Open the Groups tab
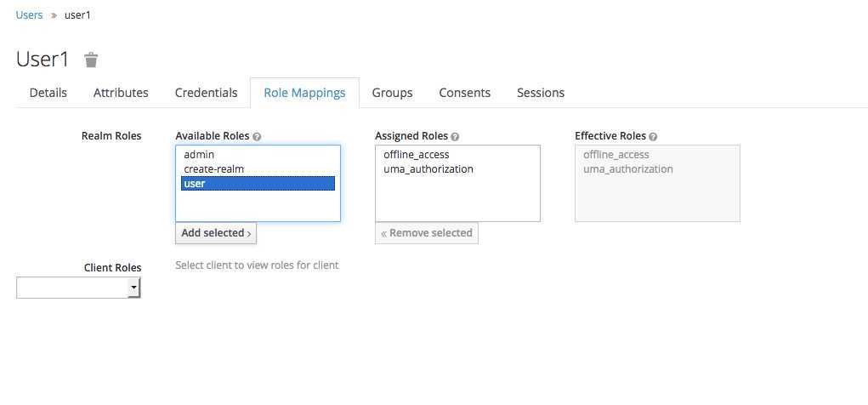This screenshot has width=868, height=405. [392, 93]
